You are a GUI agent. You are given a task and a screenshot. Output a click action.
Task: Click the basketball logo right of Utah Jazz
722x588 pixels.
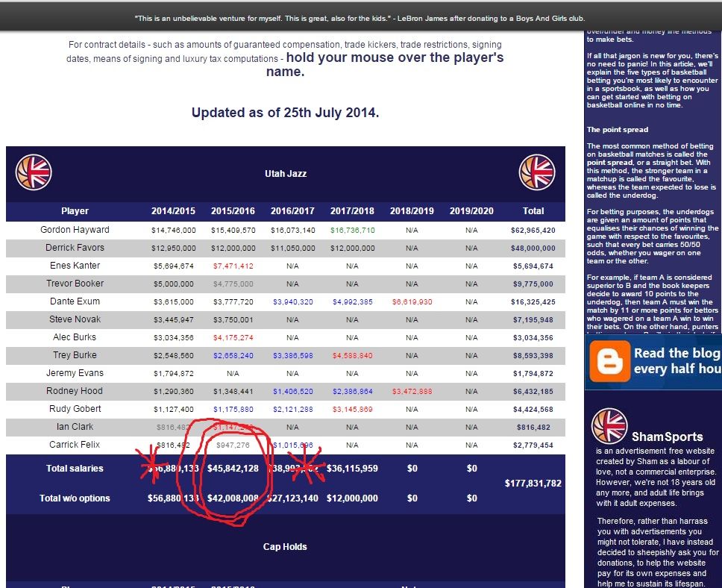(x=537, y=172)
